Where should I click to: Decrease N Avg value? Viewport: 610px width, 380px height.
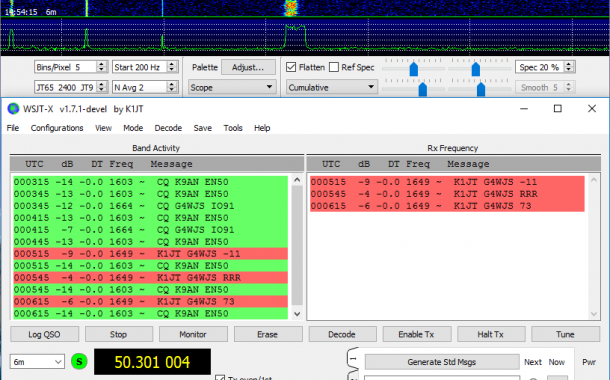pos(172,90)
